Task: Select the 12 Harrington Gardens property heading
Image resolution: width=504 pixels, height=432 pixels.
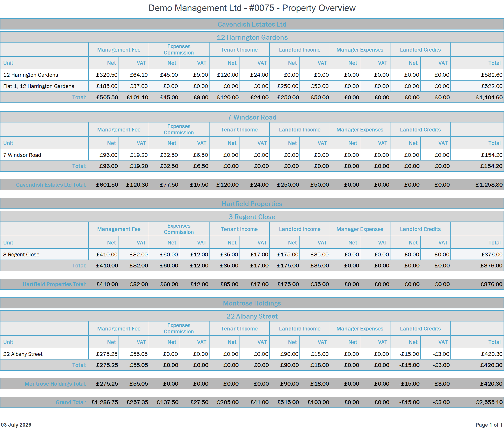Action: tap(252, 37)
